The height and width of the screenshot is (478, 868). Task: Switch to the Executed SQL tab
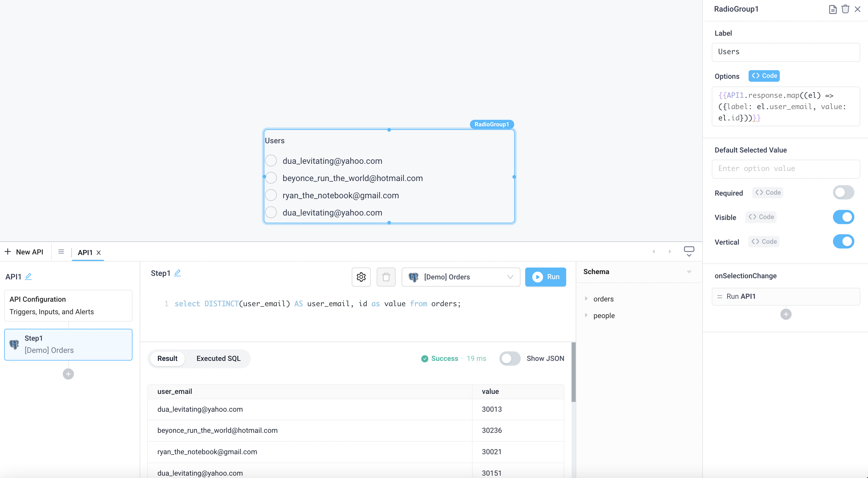click(218, 358)
